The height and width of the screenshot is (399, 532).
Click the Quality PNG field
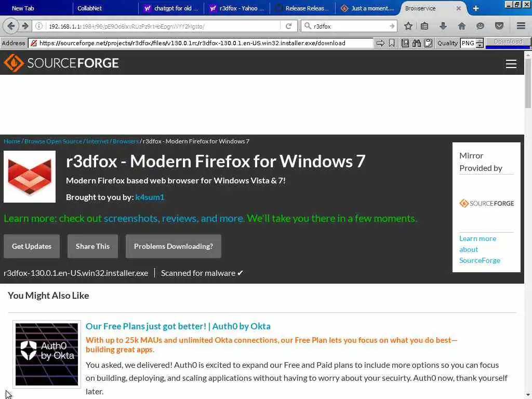pyautogui.click(x=468, y=43)
